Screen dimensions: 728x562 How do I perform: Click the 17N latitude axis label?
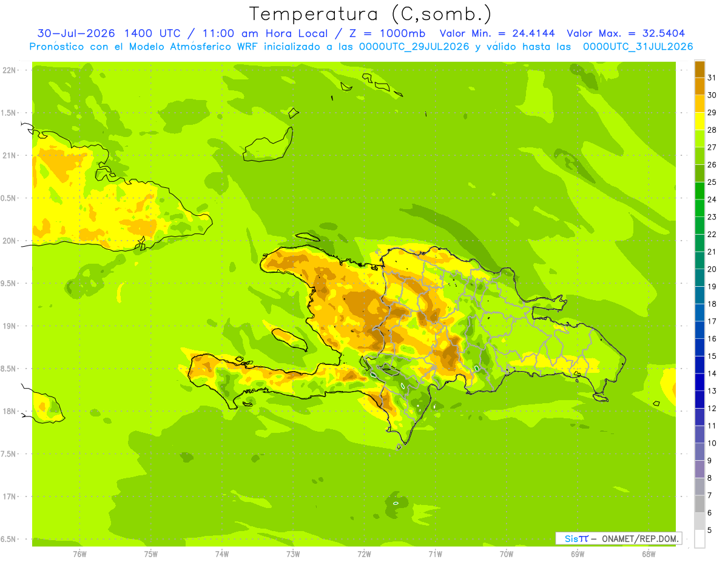[10, 497]
